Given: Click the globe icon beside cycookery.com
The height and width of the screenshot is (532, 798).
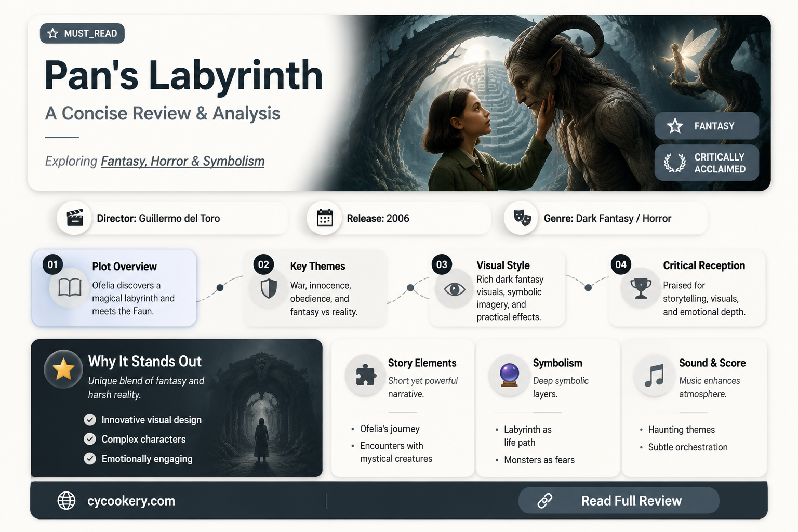Looking at the screenshot, I should tap(66, 500).
